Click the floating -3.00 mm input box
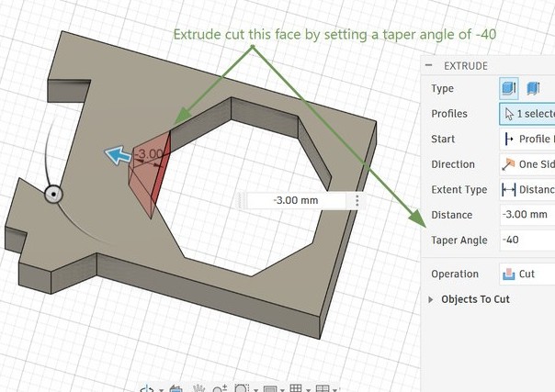This screenshot has height=392, width=555. point(296,200)
